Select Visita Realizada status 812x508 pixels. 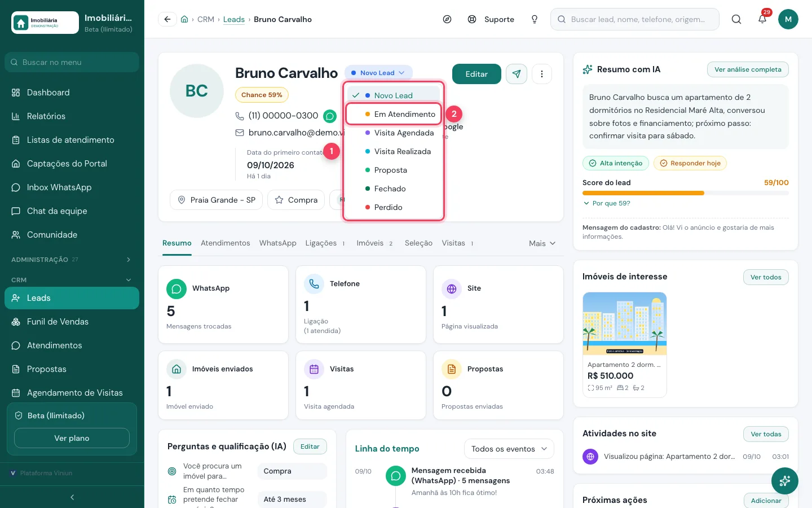tap(394, 151)
